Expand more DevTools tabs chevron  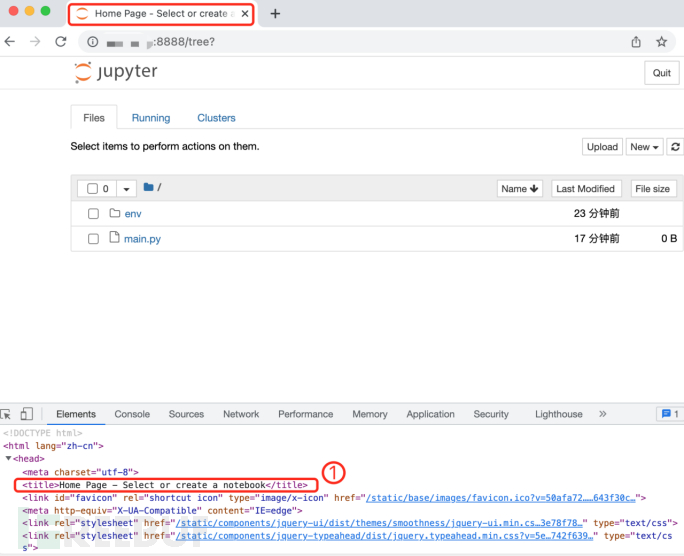pyautogui.click(x=602, y=414)
